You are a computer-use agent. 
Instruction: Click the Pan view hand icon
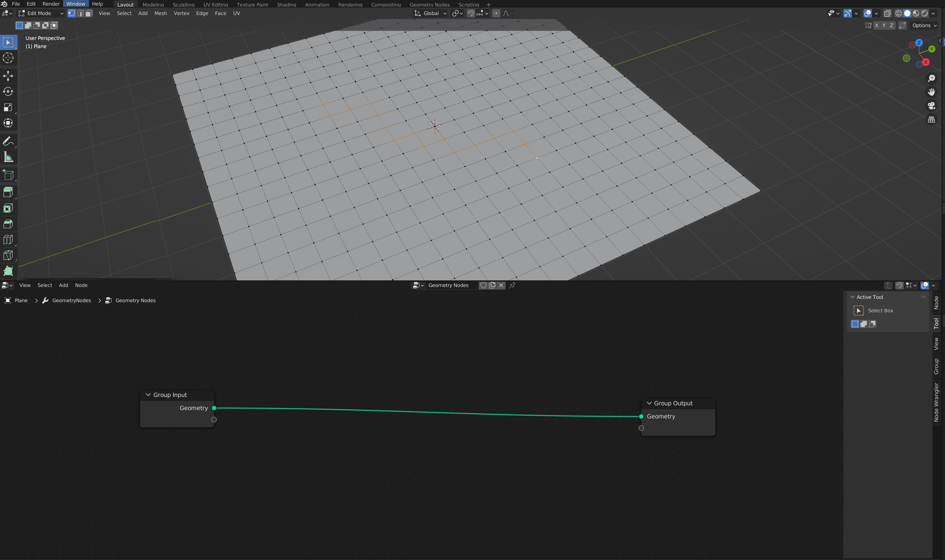click(x=931, y=92)
